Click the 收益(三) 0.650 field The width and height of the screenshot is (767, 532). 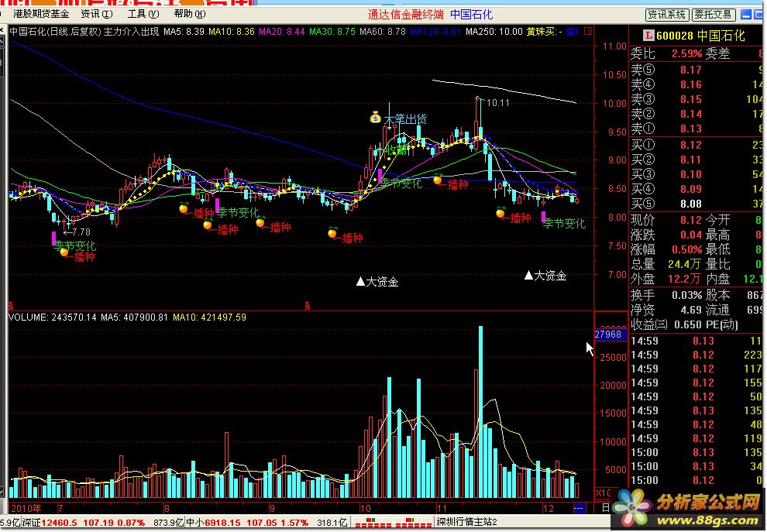667,324
